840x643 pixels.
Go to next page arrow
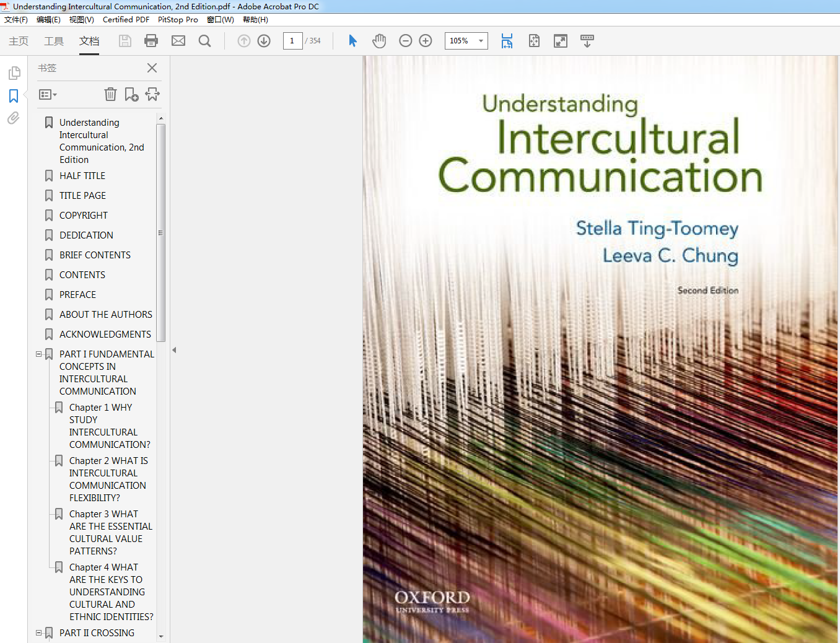pyautogui.click(x=264, y=41)
